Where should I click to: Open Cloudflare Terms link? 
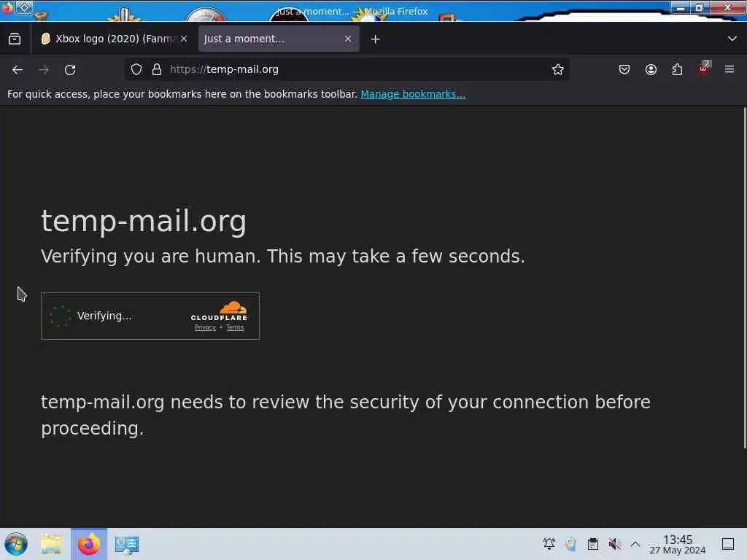pyautogui.click(x=235, y=327)
